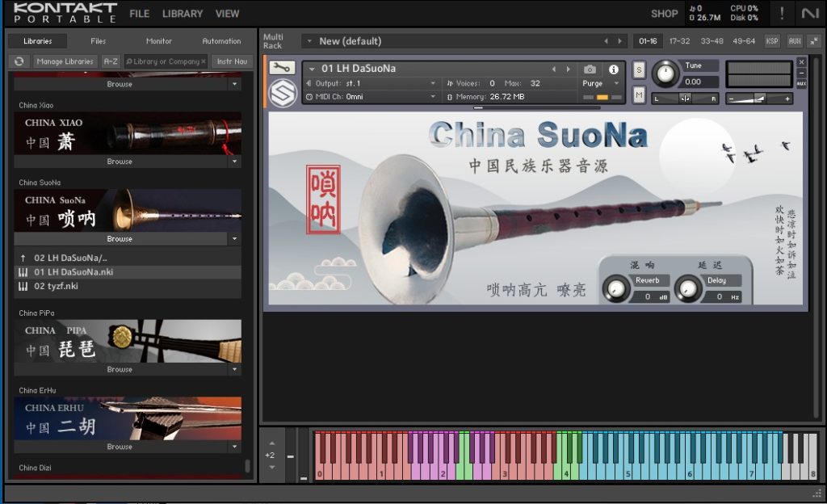827x504 pixels.
Task: Switch to the Monitor tab
Action: (159, 41)
